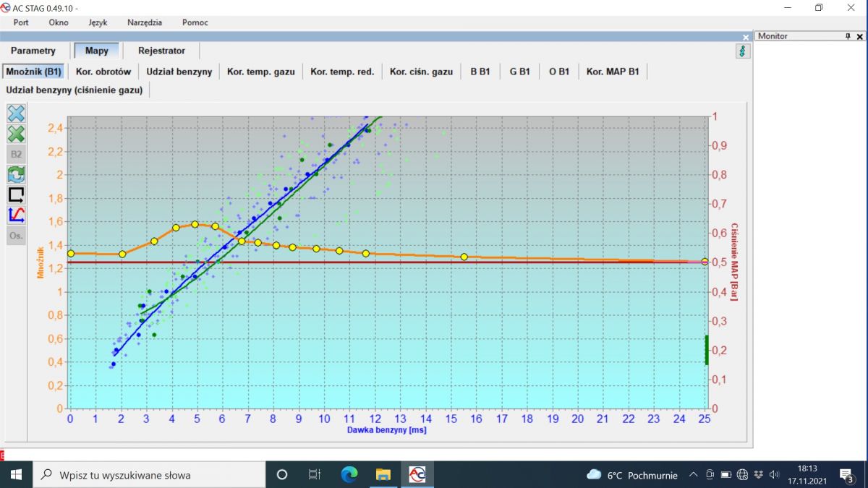Open the Udział benzyny map tab

(179, 72)
